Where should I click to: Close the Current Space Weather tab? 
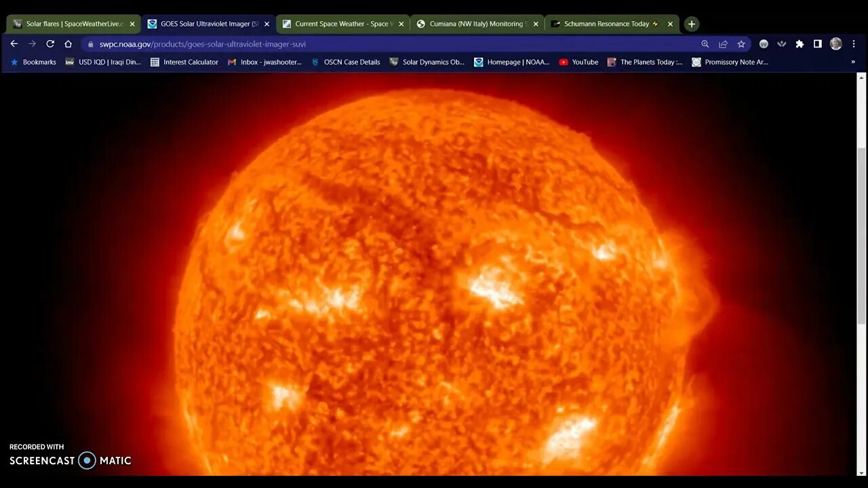click(x=401, y=24)
